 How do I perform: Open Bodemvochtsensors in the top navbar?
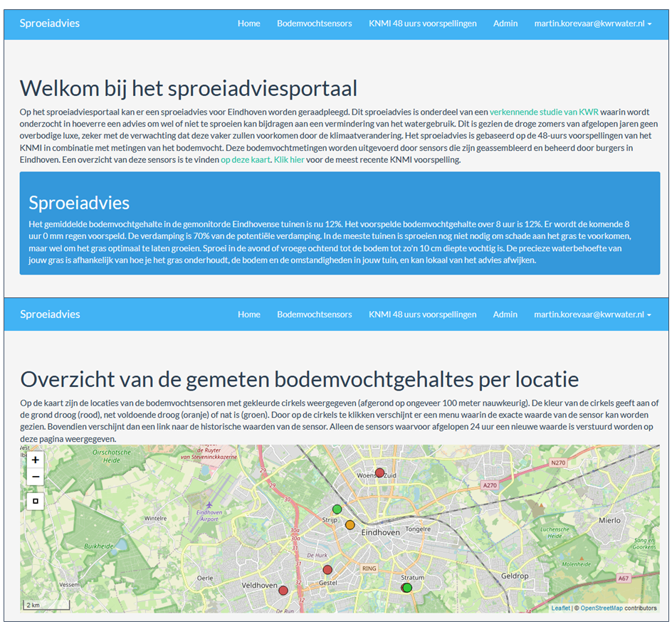coord(315,23)
